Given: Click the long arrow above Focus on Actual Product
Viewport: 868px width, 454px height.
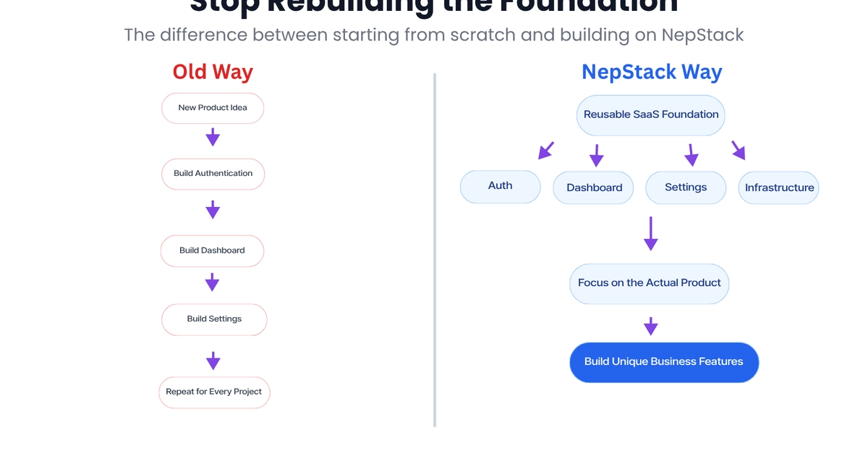Looking at the screenshot, I should coord(651,234).
